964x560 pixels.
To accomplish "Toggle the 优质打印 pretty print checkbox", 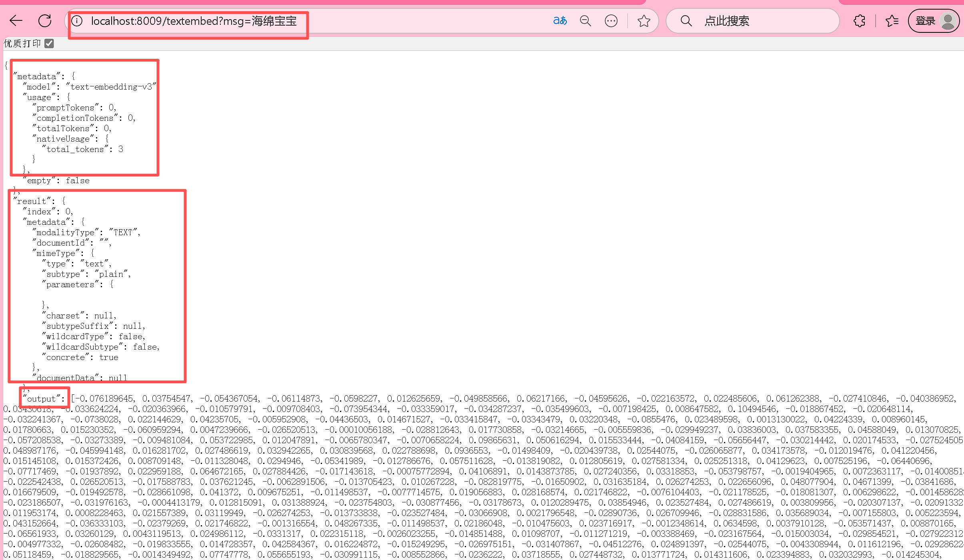I will coord(49,43).
